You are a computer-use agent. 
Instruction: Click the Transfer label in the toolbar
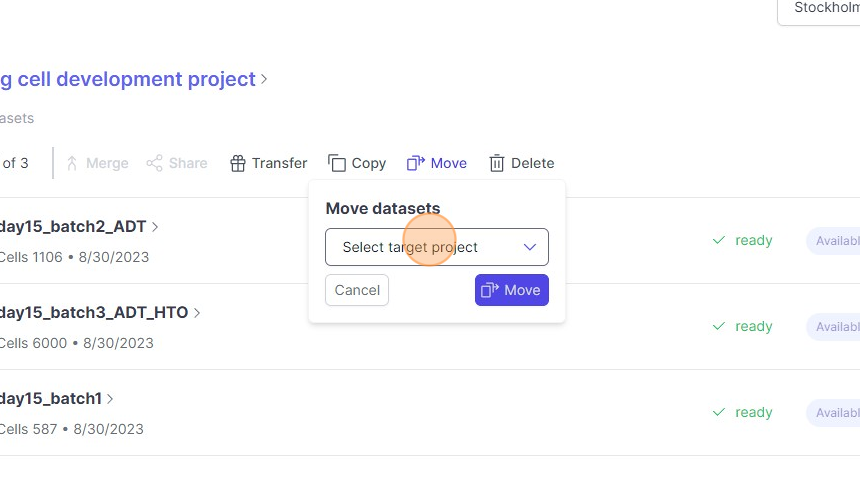click(x=279, y=163)
